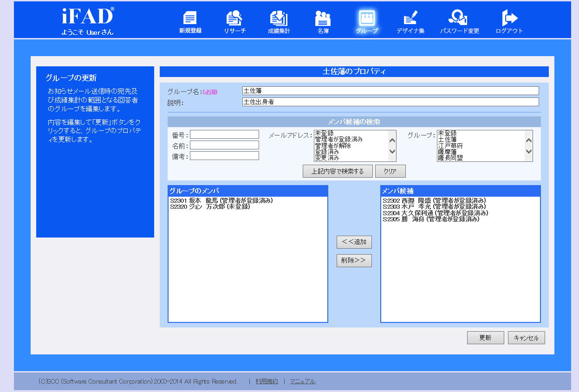
Task: Open the リサーチ icon
Action: (x=234, y=22)
